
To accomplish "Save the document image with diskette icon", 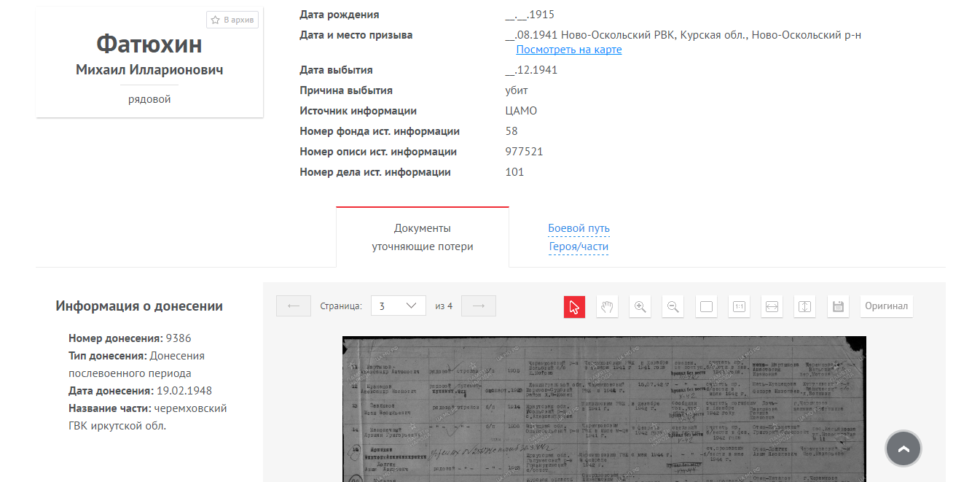I will pyautogui.click(x=838, y=306).
